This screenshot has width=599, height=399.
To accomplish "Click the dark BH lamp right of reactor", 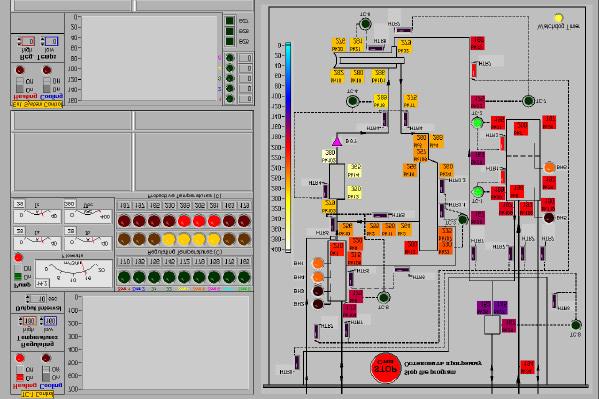I will [x=549, y=217].
